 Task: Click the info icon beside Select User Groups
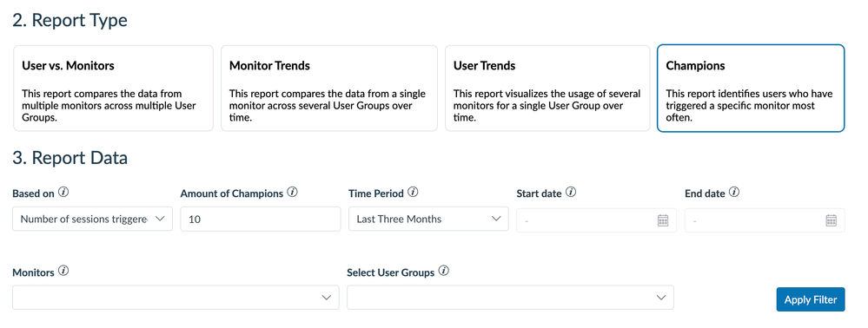click(443, 272)
